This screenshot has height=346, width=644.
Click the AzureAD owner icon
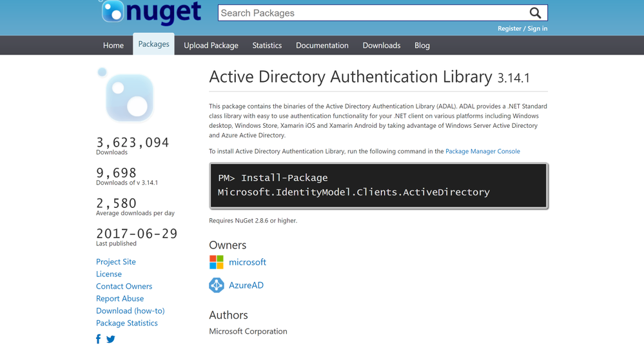pyautogui.click(x=217, y=285)
